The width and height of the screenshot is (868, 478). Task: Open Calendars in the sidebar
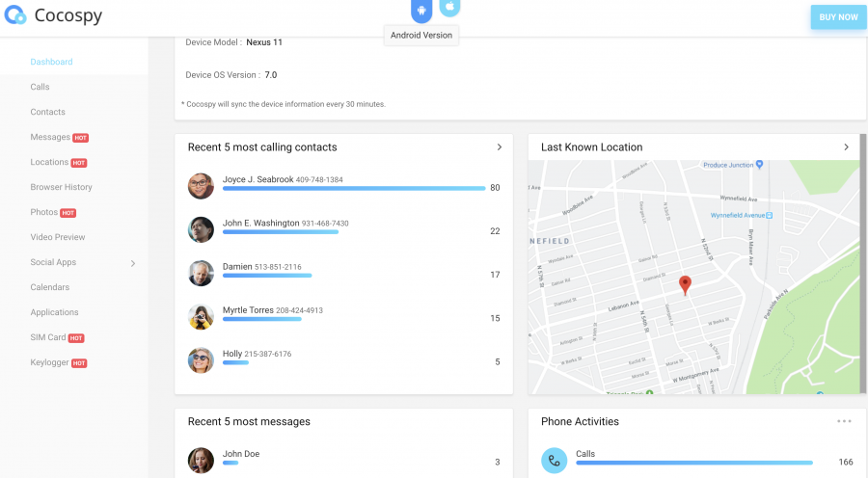[50, 287]
